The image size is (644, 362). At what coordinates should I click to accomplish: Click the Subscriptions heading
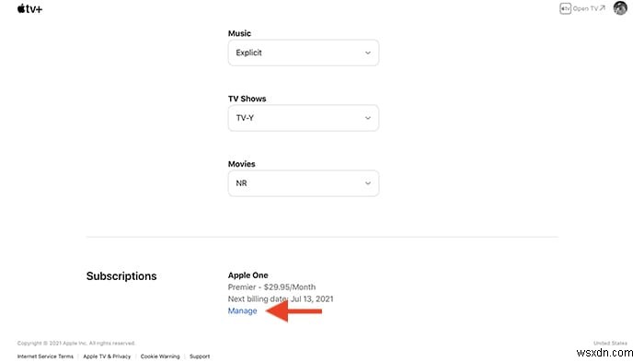click(121, 276)
